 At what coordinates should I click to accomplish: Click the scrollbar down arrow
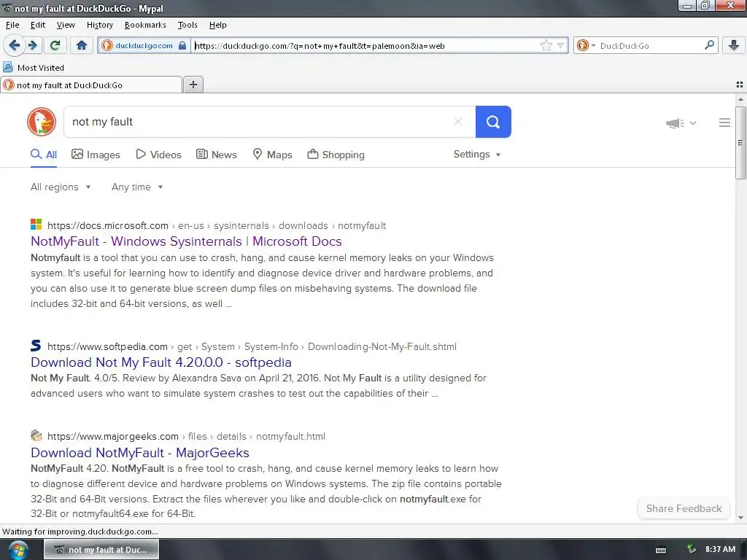[x=740, y=518]
